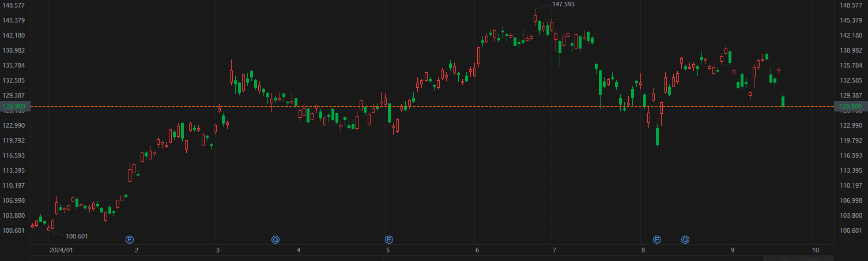Select the E event marker at month 5
Viewport: 868px width, 261px height.
[388, 239]
